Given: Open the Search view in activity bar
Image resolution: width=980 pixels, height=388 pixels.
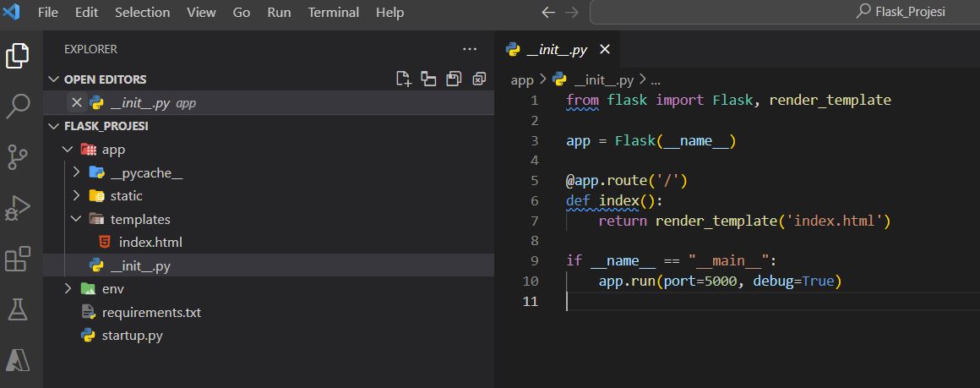Looking at the screenshot, I should point(18,107).
